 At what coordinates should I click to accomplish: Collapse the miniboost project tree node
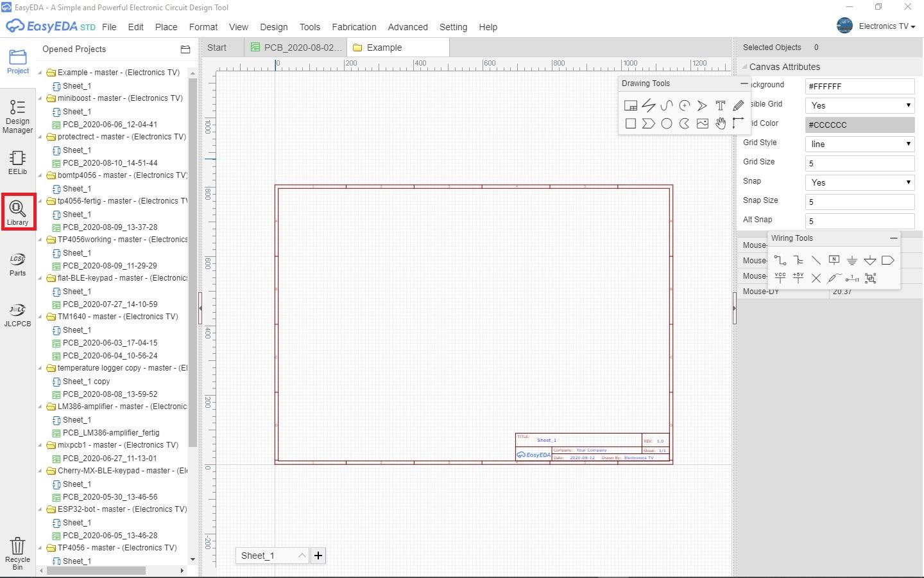pos(40,98)
